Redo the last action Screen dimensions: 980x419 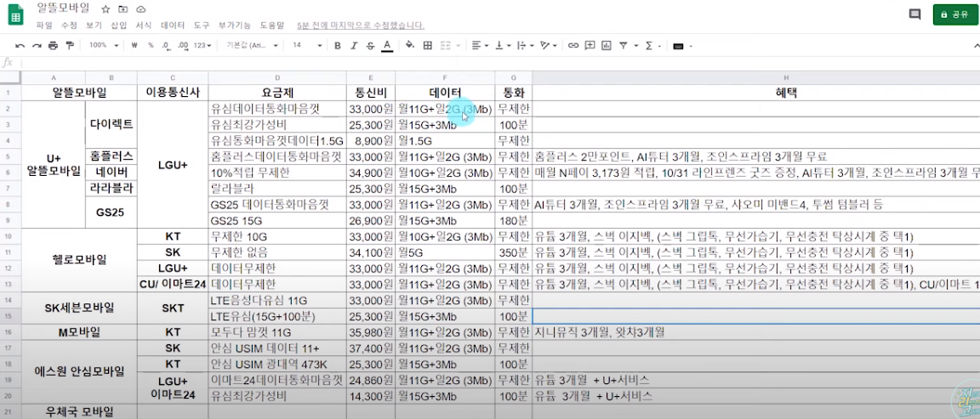[37, 46]
